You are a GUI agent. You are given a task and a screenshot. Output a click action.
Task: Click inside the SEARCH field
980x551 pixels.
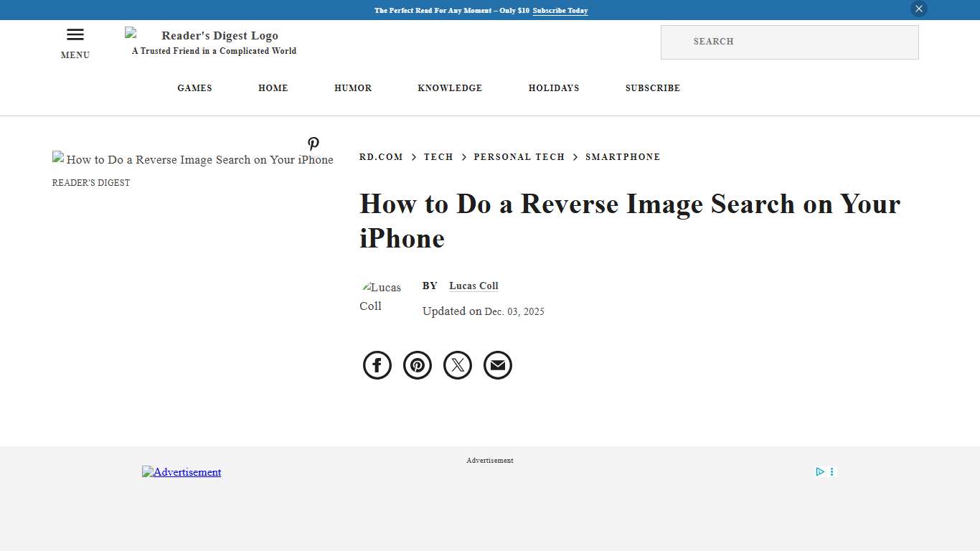point(789,42)
